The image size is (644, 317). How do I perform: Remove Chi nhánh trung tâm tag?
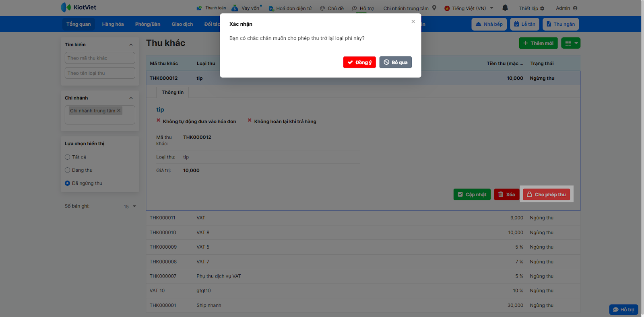tap(119, 111)
